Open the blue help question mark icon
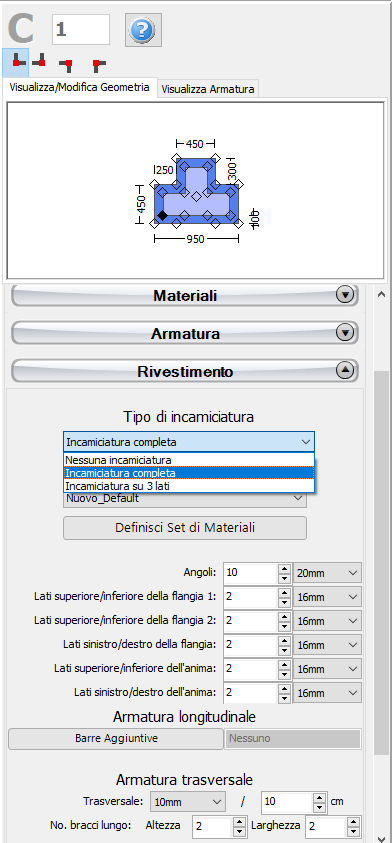Viewport: 392px width, 843px height. click(143, 30)
